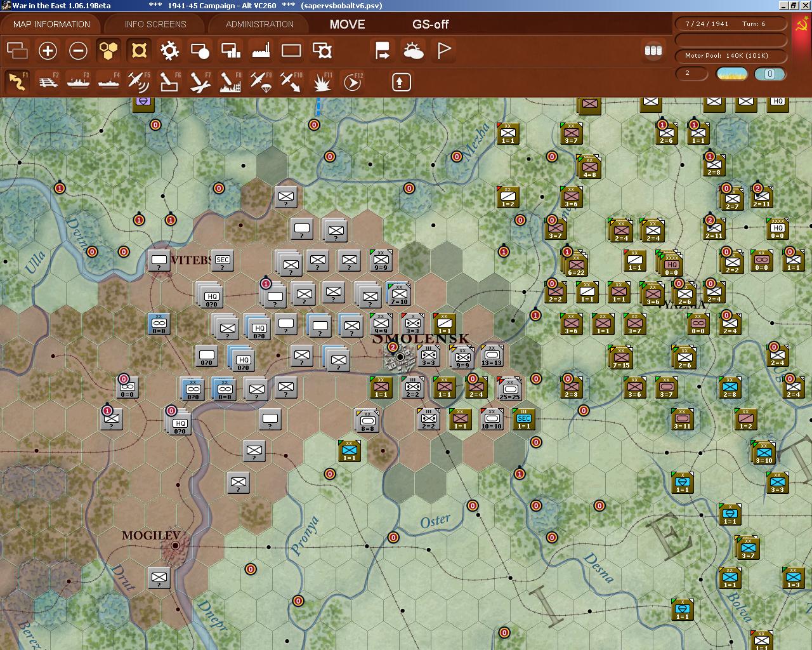Toggle the empty rectangle overlay icon
812x650 pixels.
point(291,50)
